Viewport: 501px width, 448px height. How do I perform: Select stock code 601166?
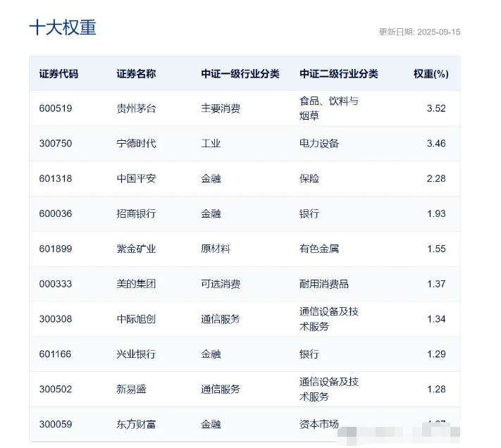(x=55, y=354)
